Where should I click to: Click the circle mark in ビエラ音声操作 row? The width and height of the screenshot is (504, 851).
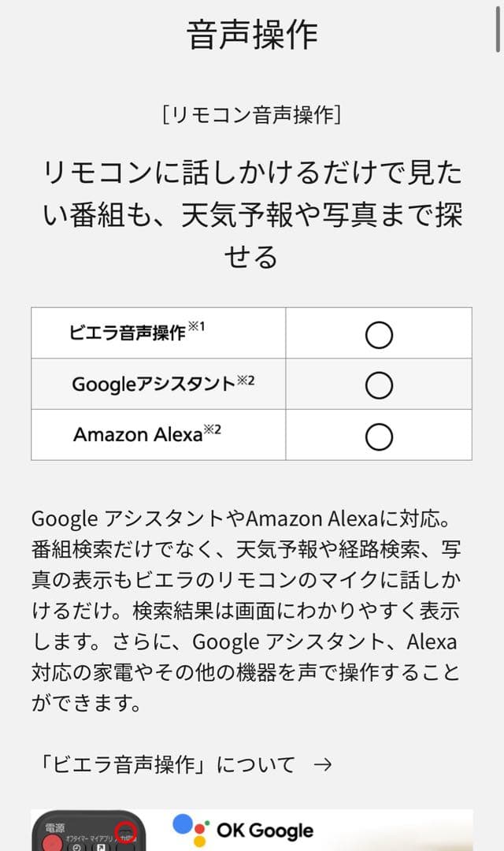tap(379, 335)
